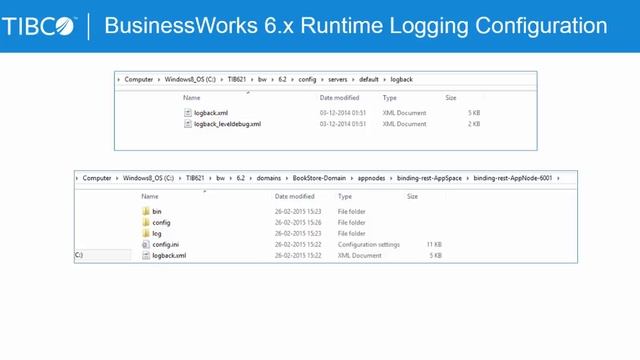
Task: Click 11 KB size of config.ini
Action: coord(434,244)
